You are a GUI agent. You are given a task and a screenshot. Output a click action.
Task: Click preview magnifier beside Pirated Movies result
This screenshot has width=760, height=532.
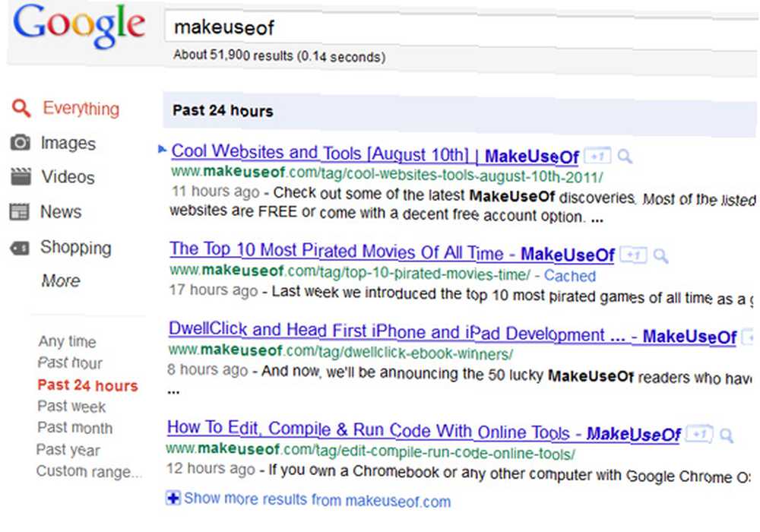(660, 255)
